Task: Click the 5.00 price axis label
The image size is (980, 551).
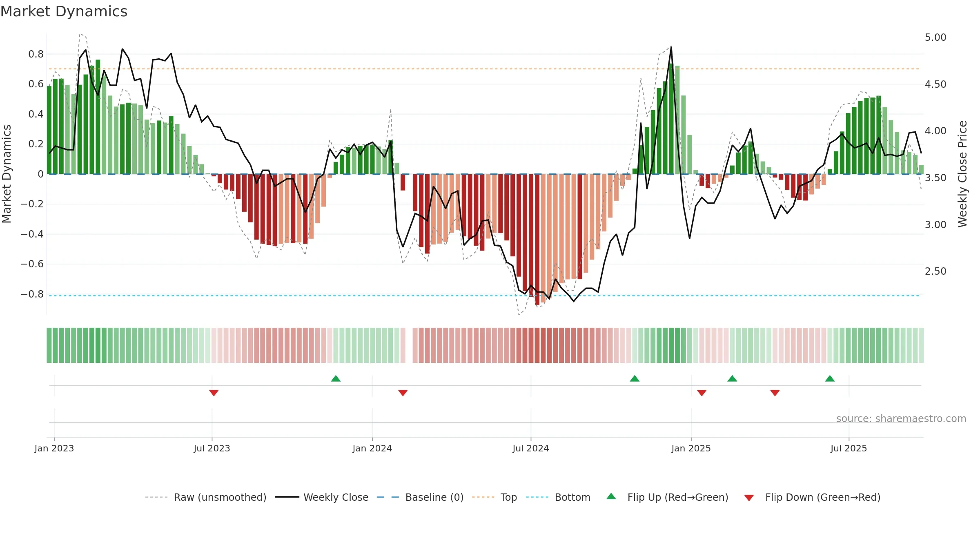Action: pyautogui.click(x=935, y=38)
